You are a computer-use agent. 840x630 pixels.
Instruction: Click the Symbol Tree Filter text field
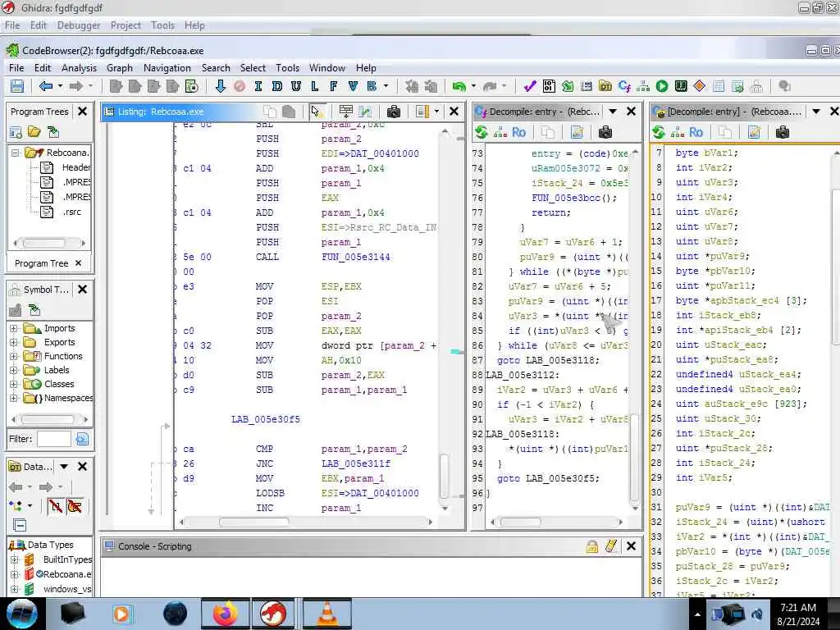53,440
